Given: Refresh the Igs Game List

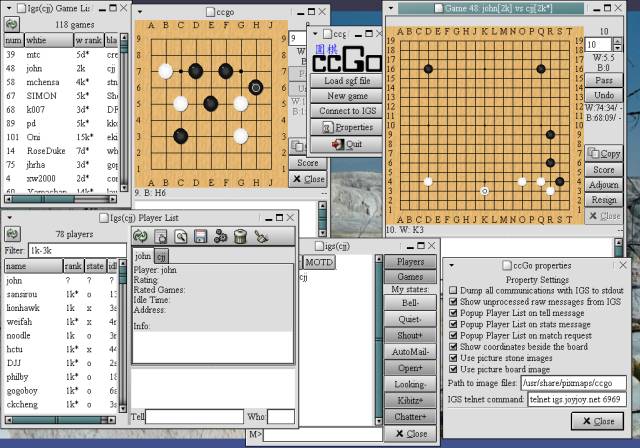Looking at the screenshot, I should coord(12,24).
